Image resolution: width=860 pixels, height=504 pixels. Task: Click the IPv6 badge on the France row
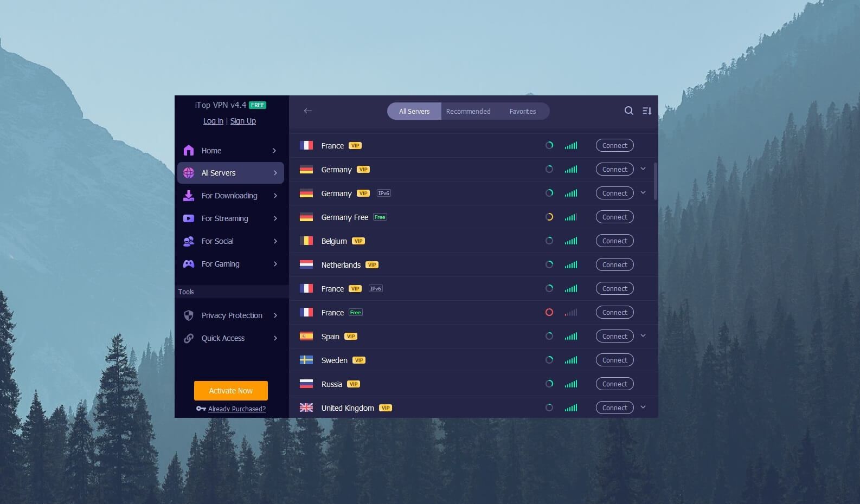pyautogui.click(x=376, y=288)
